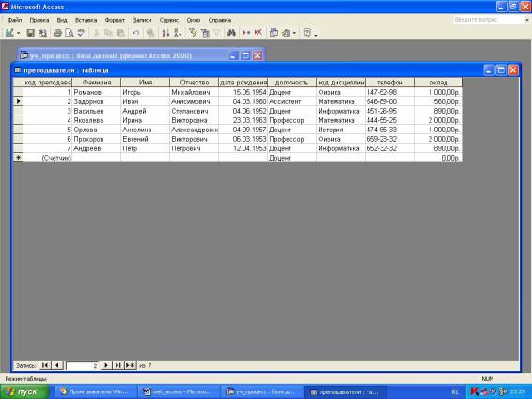Open the пуск Start button

(x=23, y=391)
